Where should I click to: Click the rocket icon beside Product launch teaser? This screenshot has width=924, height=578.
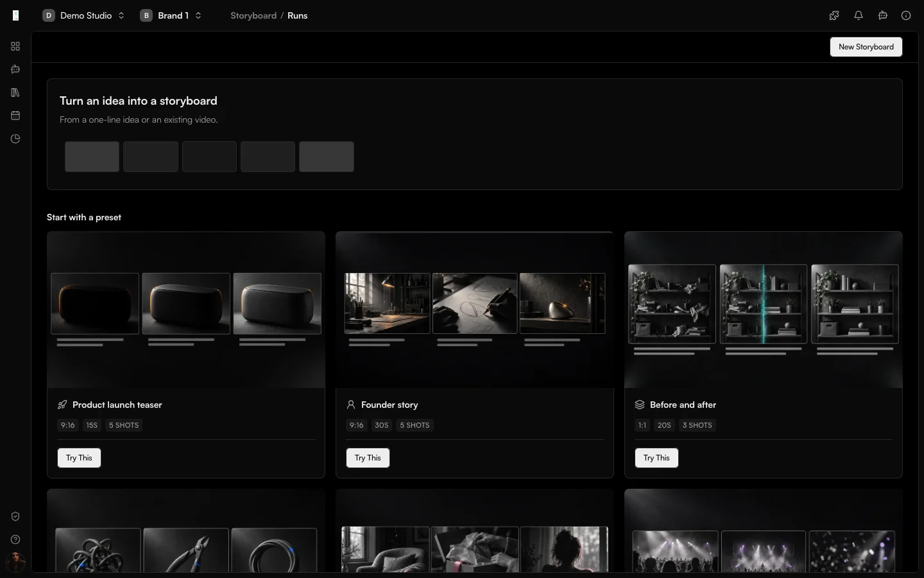[x=62, y=405]
